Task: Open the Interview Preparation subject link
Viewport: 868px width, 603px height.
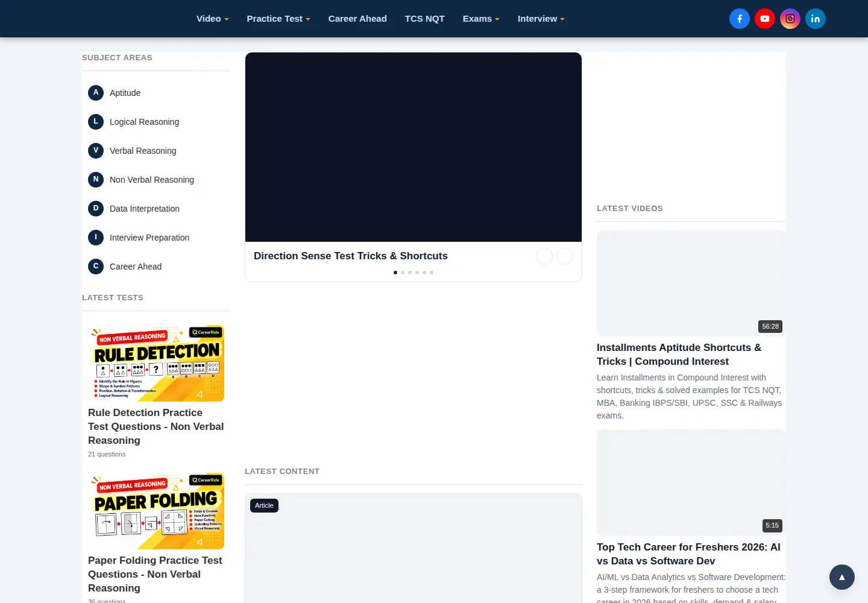Action: (x=149, y=238)
